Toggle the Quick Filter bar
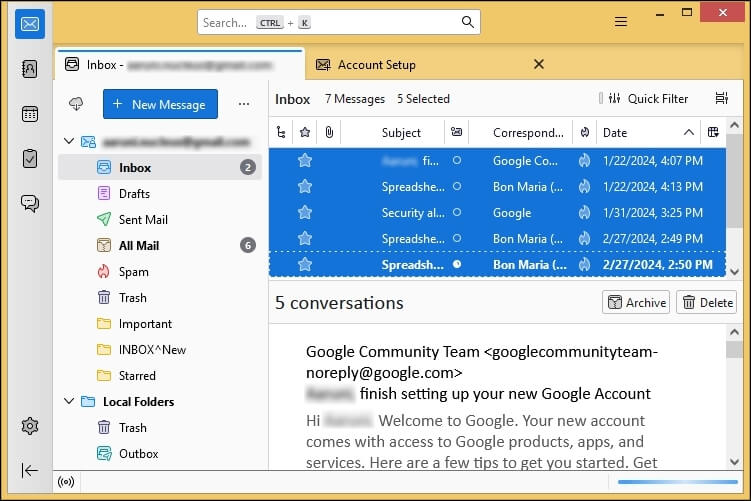751x501 pixels. [x=644, y=99]
